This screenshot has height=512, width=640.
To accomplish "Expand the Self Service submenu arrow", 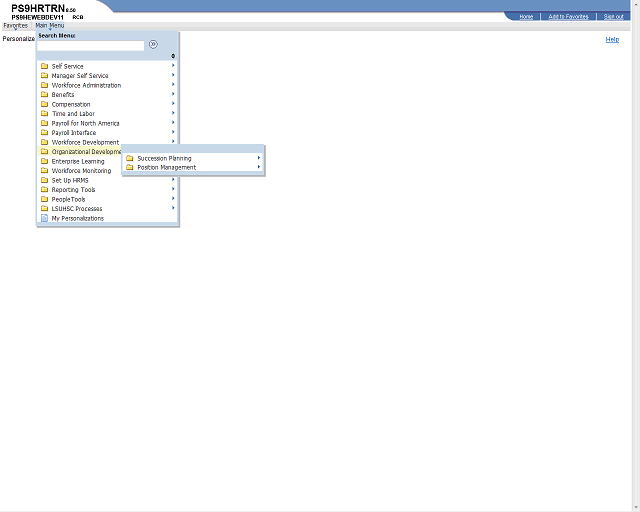I will (173, 65).
